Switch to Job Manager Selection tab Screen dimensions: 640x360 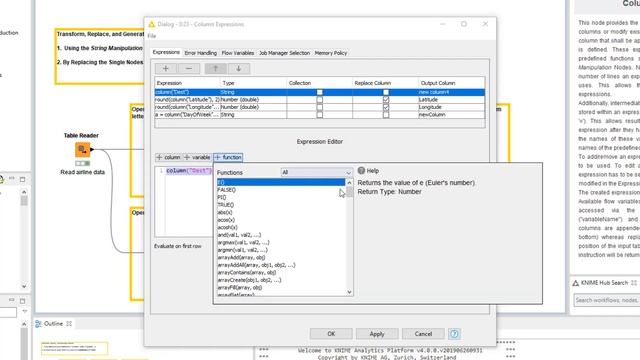(x=284, y=53)
